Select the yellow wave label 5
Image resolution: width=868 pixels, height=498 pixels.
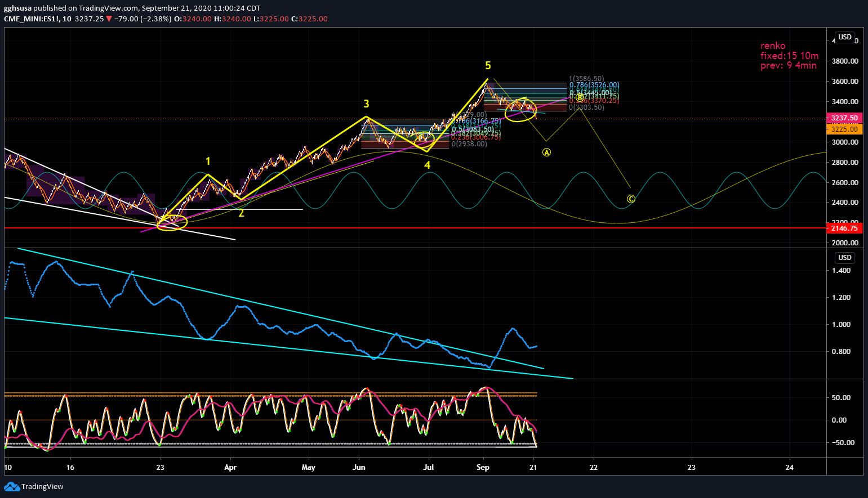(x=488, y=65)
